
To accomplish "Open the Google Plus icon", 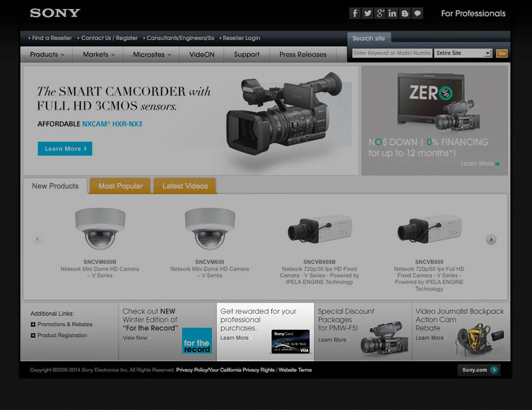I will (x=380, y=13).
